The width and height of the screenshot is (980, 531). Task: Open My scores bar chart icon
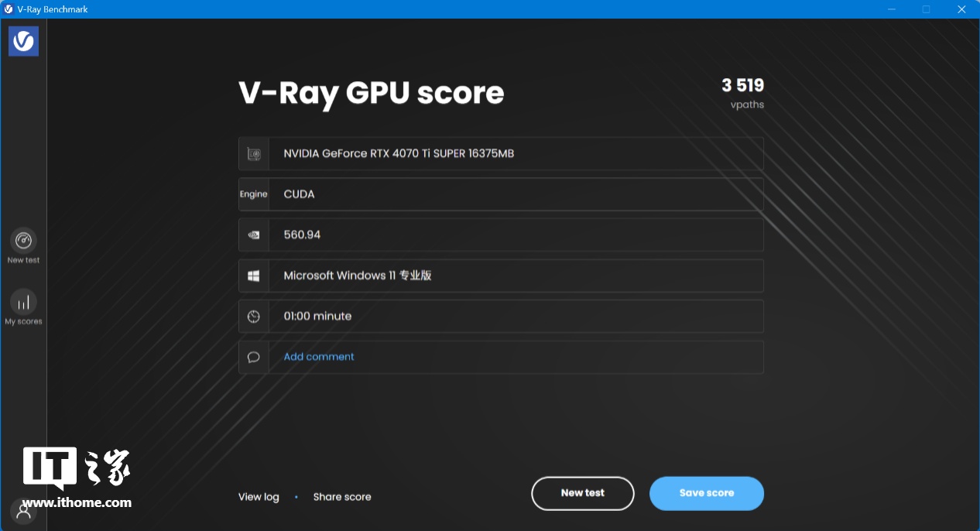[23, 302]
